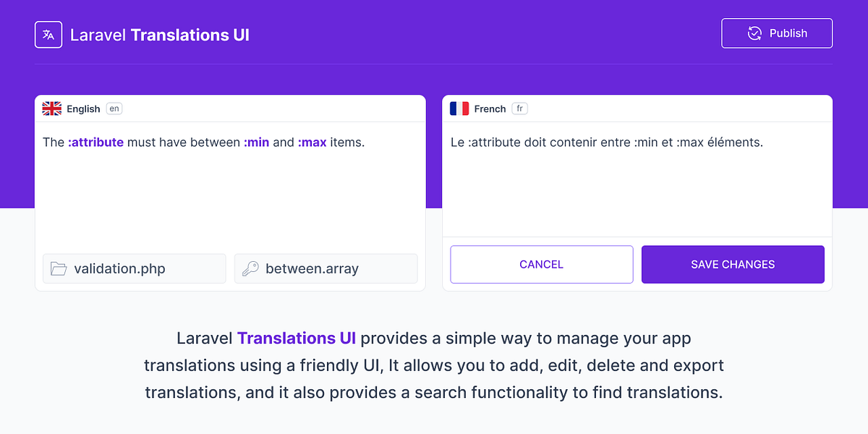
Task: Select the :min placeholder in the English text
Action: (258, 142)
